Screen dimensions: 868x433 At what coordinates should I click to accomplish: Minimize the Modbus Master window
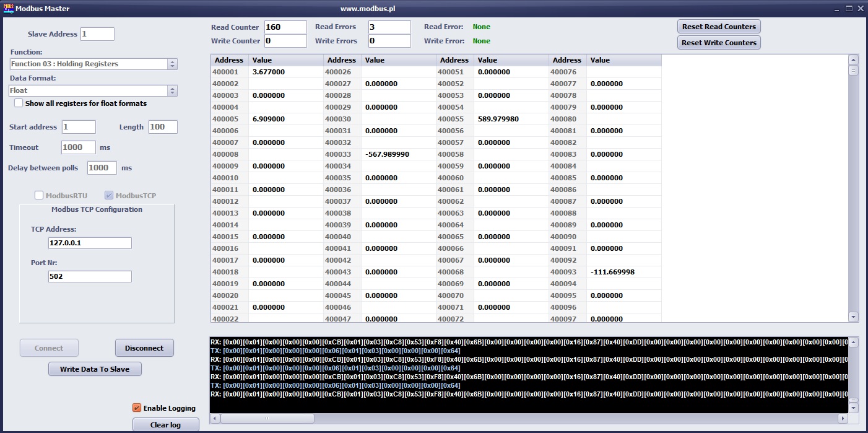click(837, 9)
